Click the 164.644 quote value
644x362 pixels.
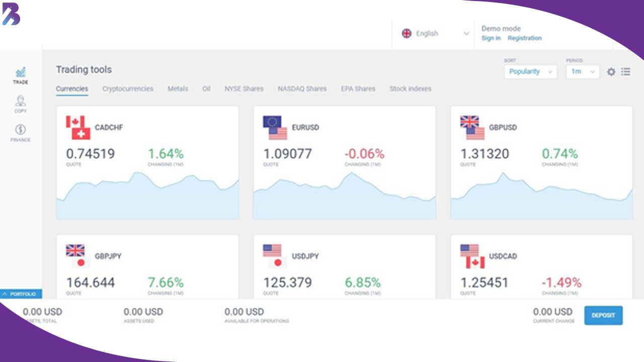(x=91, y=283)
